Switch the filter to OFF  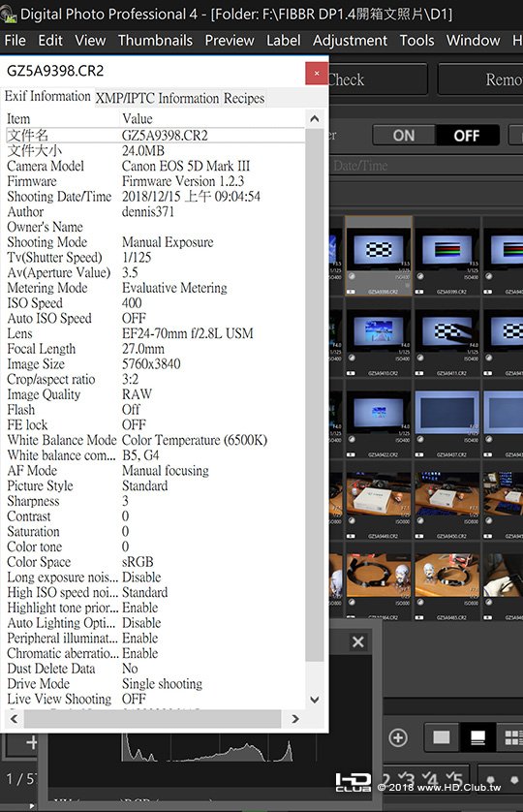point(467,136)
